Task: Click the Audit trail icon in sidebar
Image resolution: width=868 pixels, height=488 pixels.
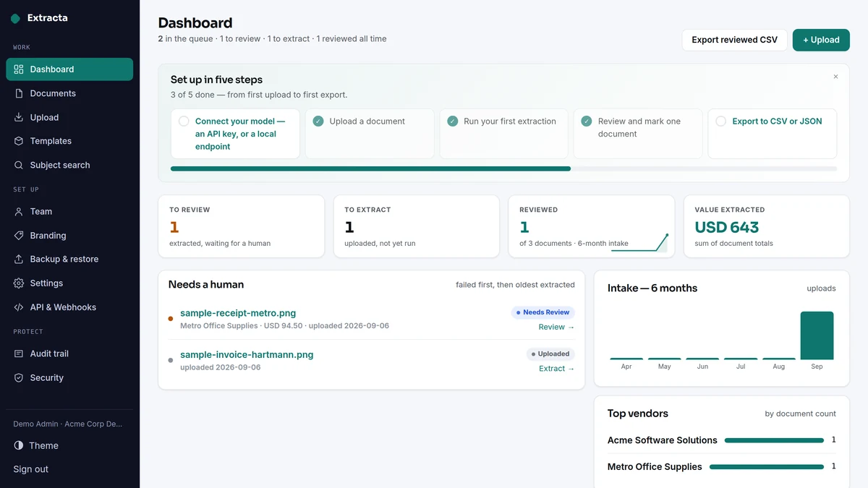Action: click(x=19, y=354)
